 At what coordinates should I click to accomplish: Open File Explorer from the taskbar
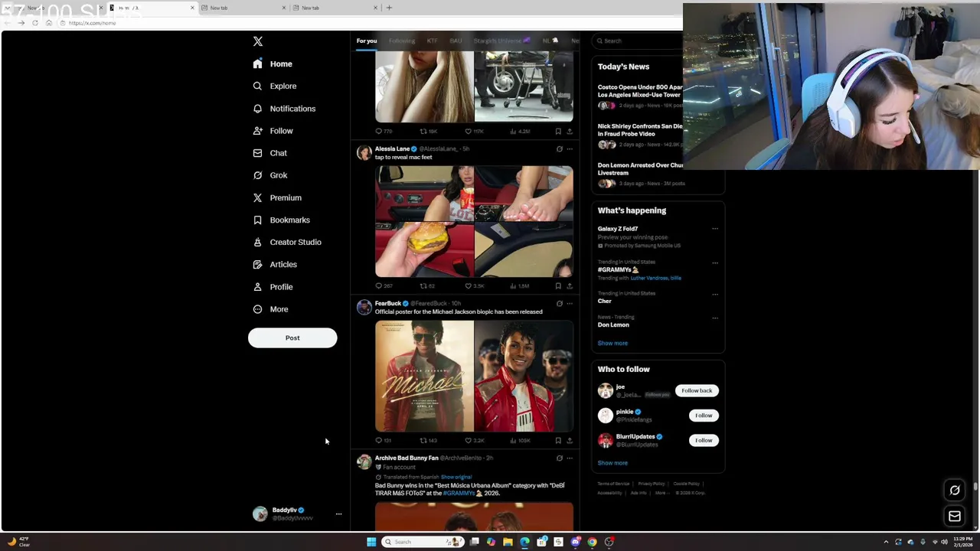point(508,542)
